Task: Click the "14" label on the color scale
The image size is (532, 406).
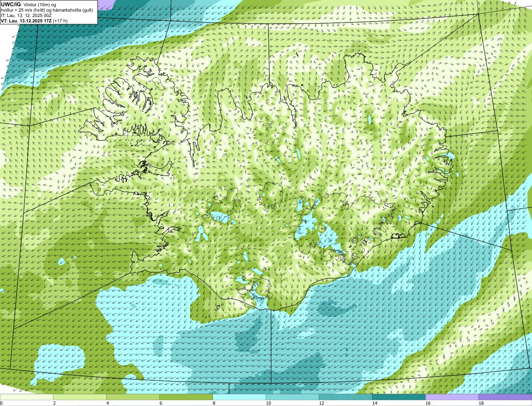Action: [375, 403]
